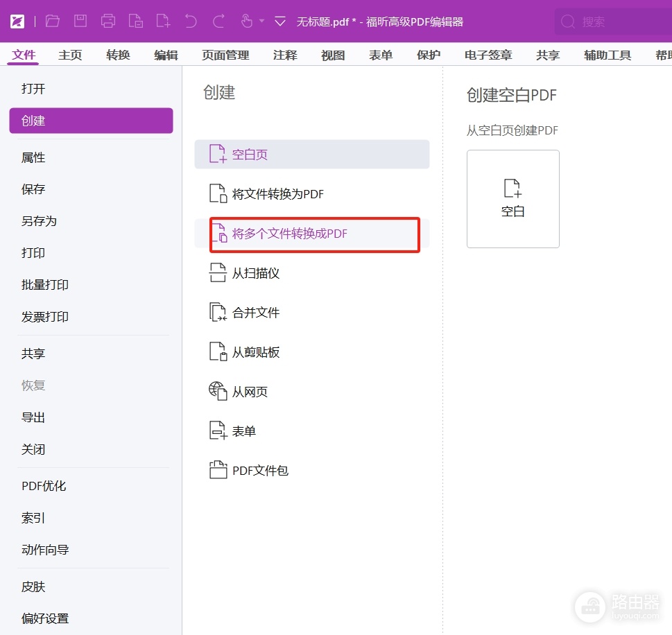
Task: Switch to the 表单 tab
Action: (381, 55)
